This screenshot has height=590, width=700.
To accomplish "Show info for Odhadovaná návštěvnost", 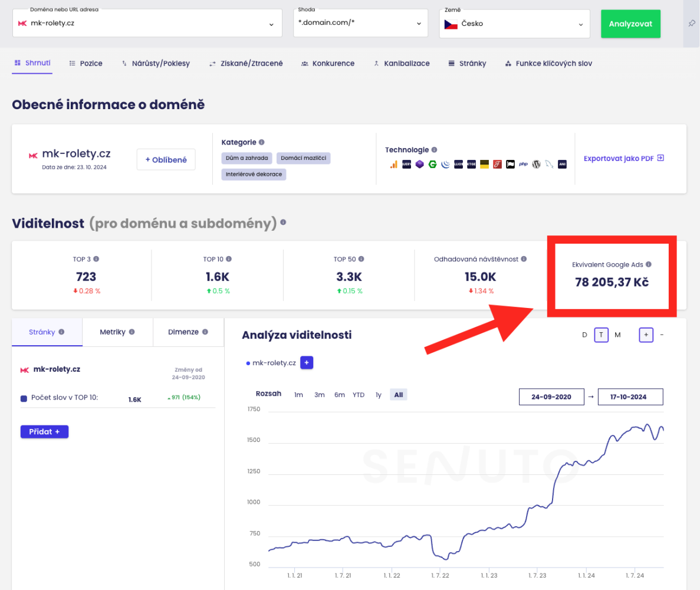I will point(524,259).
